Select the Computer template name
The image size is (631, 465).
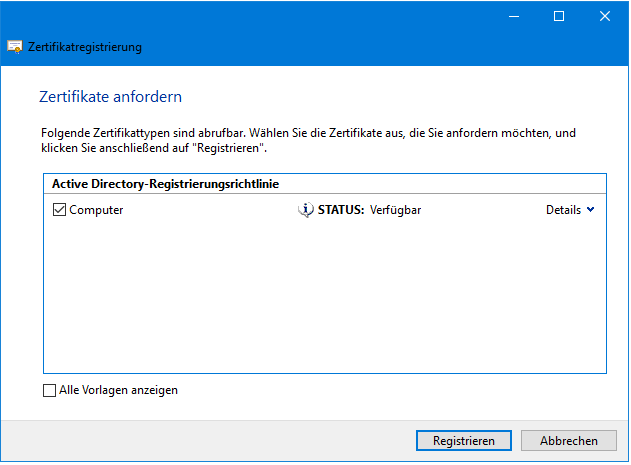[x=96, y=210]
